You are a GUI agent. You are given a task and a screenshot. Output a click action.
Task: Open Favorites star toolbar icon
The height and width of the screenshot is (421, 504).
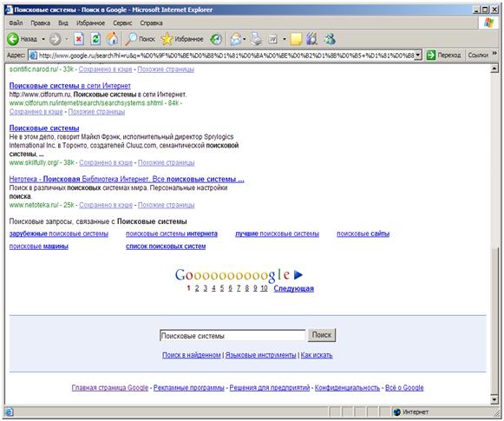pos(167,39)
